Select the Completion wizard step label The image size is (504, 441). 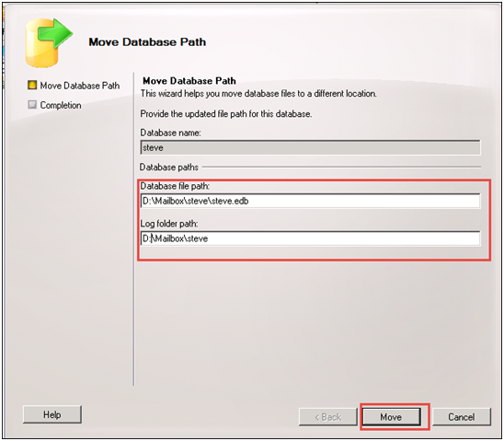point(61,105)
